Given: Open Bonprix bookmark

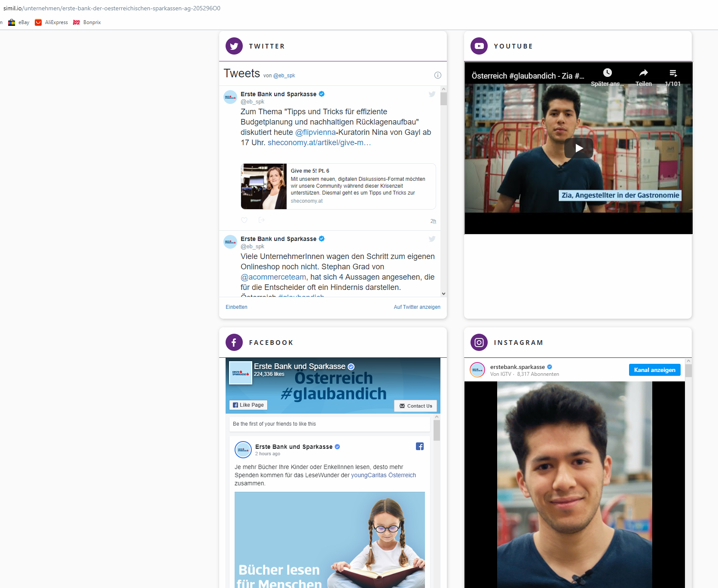Looking at the screenshot, I should (x=87, y=22).
